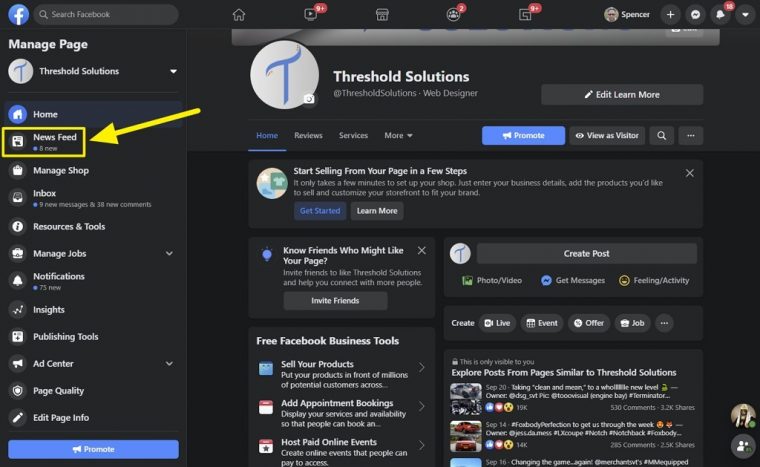Click the new group chat people icon
This screenshot has width=760, height=467.
[743, 446]
